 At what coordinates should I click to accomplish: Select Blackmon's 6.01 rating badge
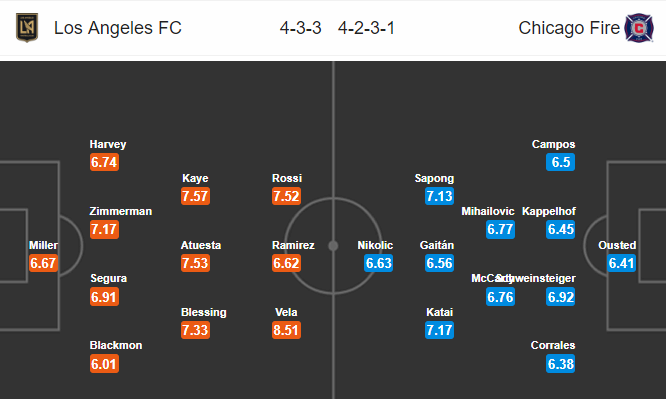[x=104, y=364]
